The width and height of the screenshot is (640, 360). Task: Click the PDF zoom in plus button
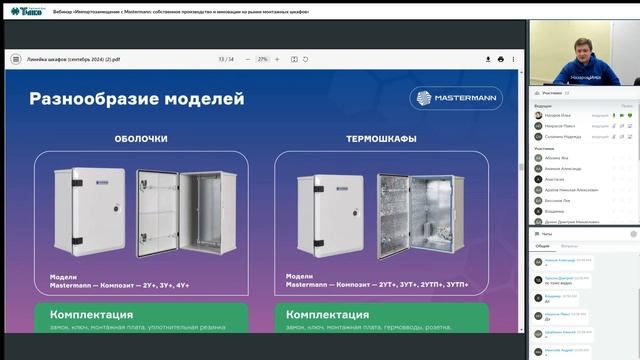point(277,59)
